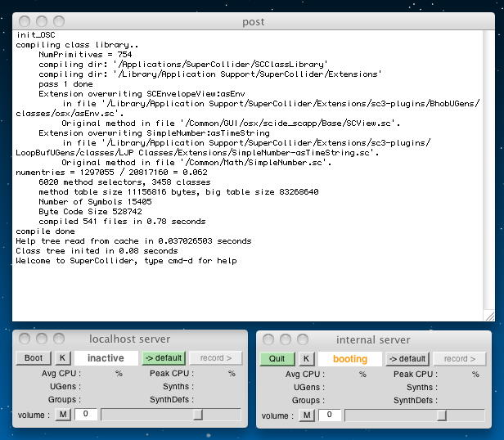The width and height of the screenshot is (504, 440).
Task: Quit the internal server
Action: pyautogui.click(x=277, y=359)
